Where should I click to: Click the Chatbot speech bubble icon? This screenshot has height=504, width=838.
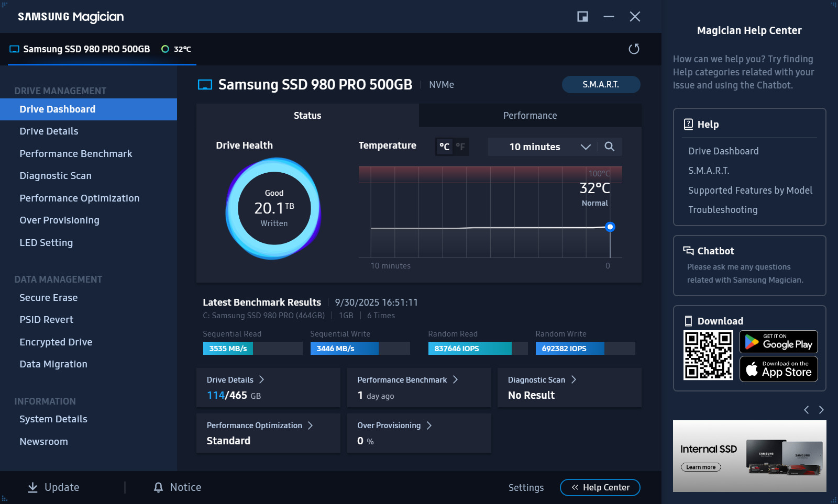pos(688,251)
